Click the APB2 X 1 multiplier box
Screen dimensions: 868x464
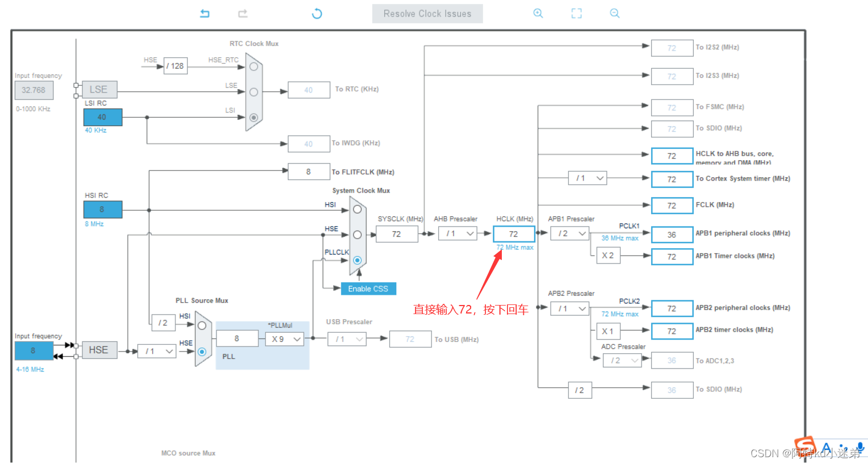(x=608, y=331)
